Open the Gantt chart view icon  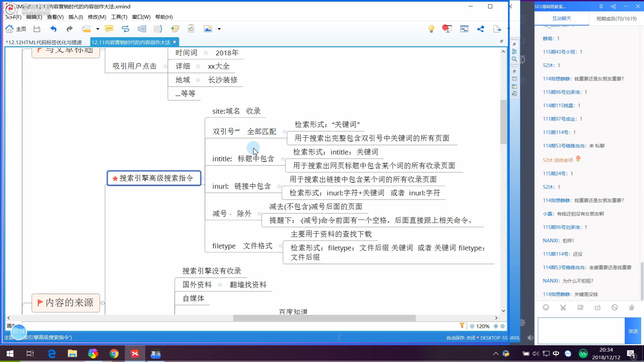pyautogui.click(x=464, y=29)
